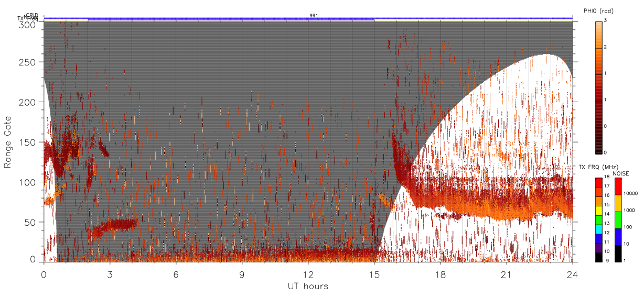Screen dimensions: 644x297
Task: Click the 9 label on TX FRQ legend
Action: click(607, 261)
